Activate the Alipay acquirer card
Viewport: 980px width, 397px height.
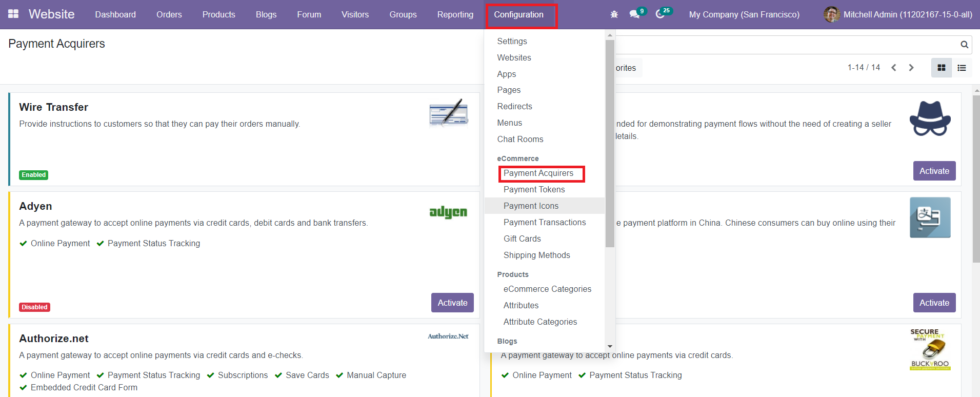[x=934, y=303]
